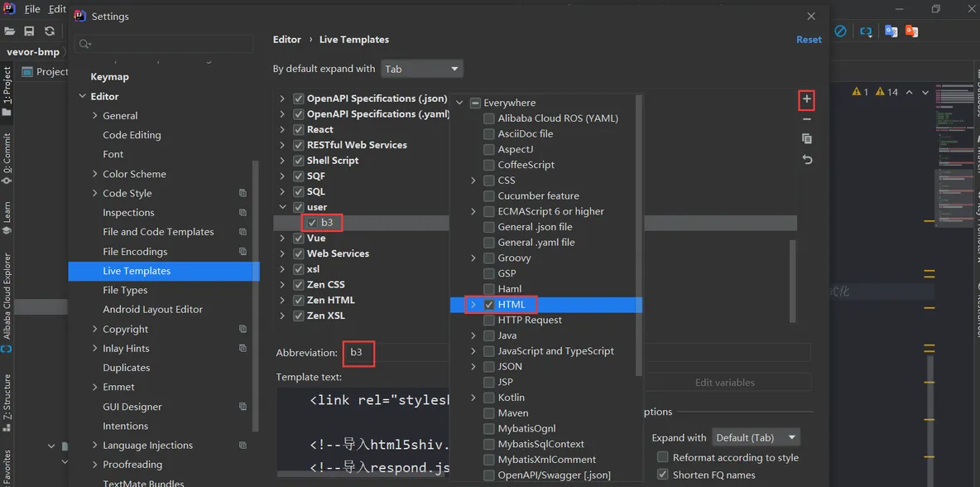The image size is (980, 487).
Task: Click project-level icon beside GUI Designer
Action: 243,407
